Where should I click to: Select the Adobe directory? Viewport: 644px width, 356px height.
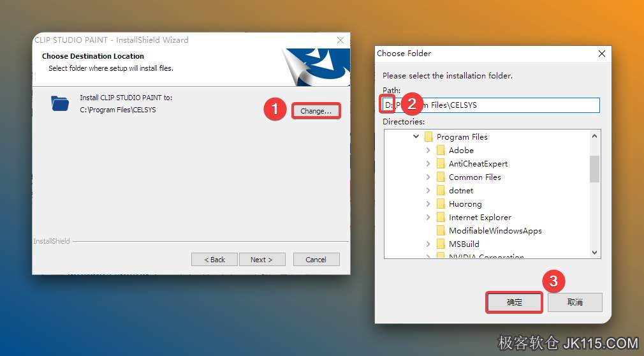point(461,151)
